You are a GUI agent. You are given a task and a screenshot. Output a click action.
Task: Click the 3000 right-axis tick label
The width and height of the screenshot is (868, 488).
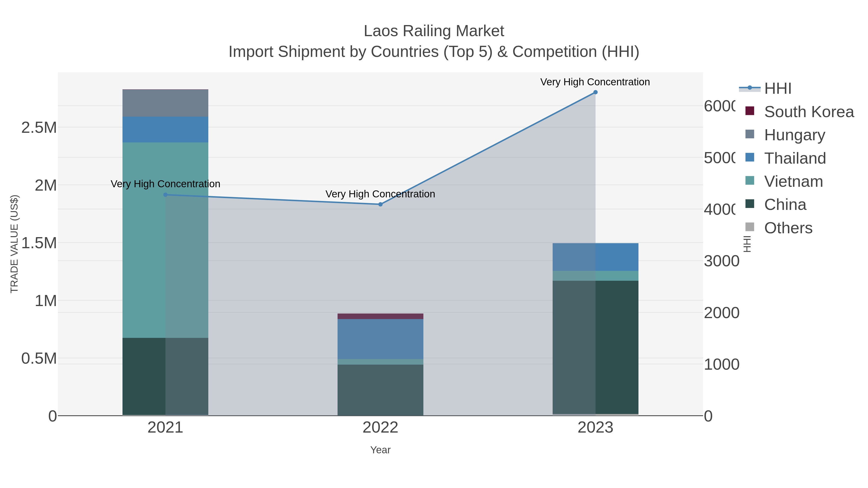tap(722, 261)
